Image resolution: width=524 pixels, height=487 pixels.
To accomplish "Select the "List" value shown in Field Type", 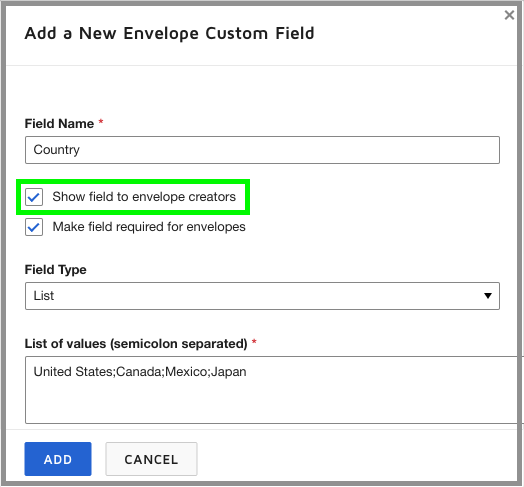I will point(44,296).
